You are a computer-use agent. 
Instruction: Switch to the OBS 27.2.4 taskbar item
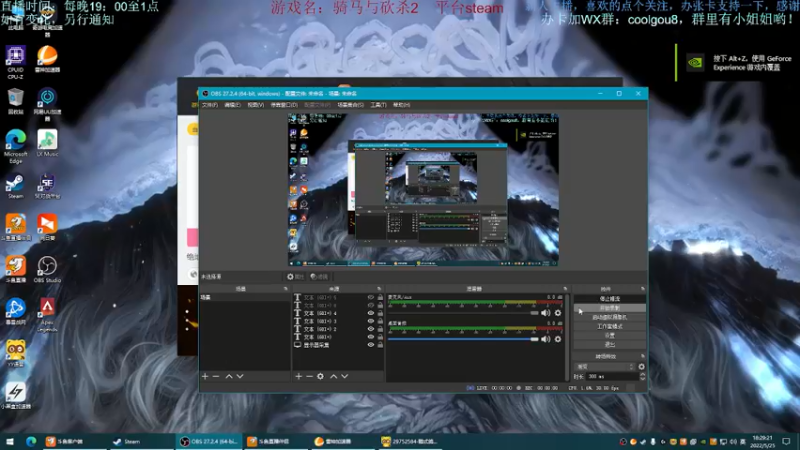pyautogui.click(x=209, y=441)
